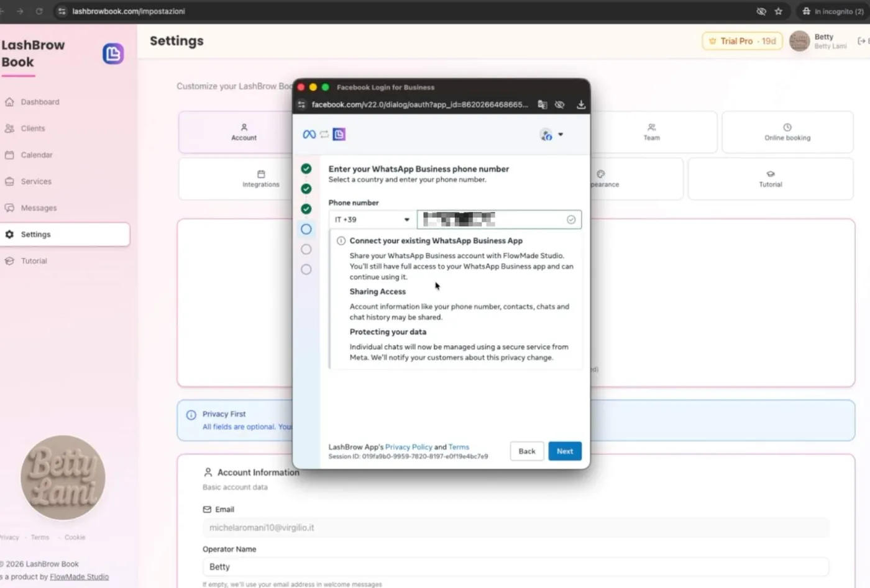This screenshot has height=588, width=870.
Task: Click the last step circle indicator
Action: (x=306, y=269)
